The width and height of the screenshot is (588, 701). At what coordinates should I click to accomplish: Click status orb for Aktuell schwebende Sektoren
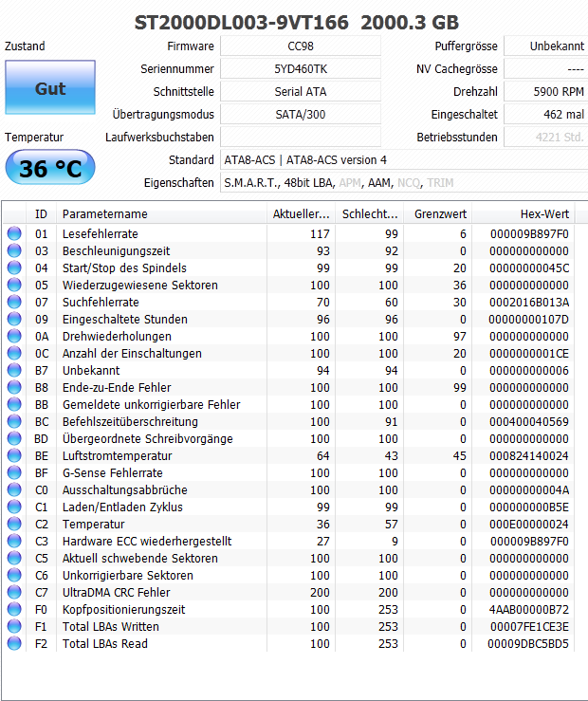(x=14, y=558)
